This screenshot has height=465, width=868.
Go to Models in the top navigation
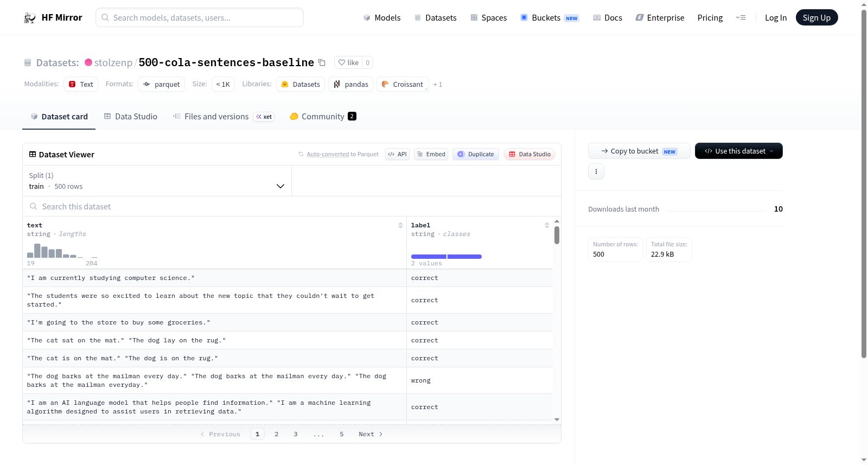[x=382, y=18]
